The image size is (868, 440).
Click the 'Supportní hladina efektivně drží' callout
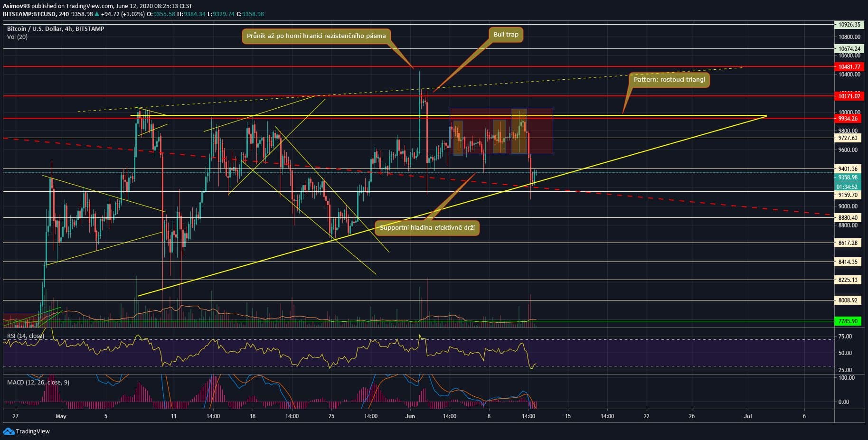(x=427, y=228)
